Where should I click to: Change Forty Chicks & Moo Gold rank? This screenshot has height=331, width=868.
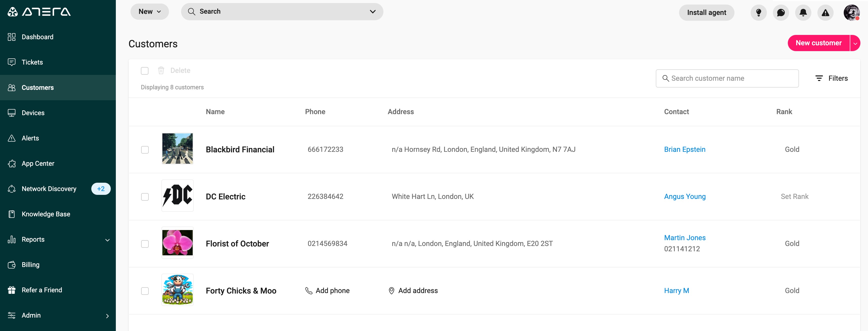pyautogui.click(x=792, y=291)
